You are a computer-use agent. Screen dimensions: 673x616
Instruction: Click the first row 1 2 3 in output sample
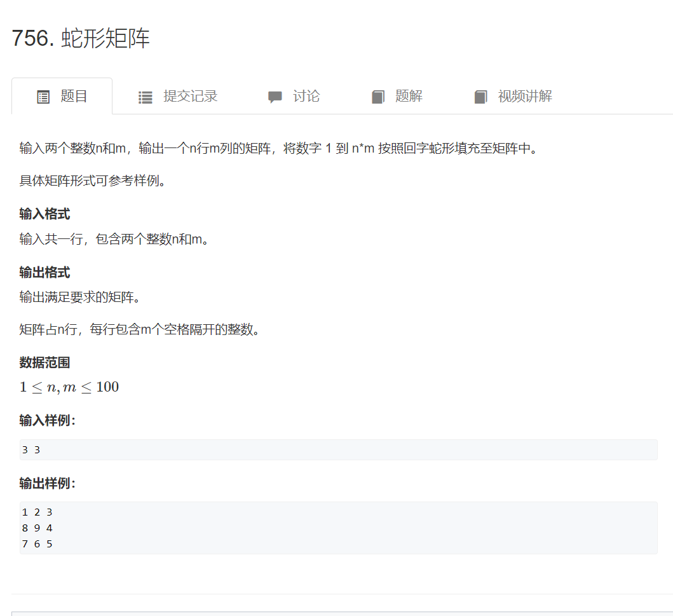click(x=36, y=512)
